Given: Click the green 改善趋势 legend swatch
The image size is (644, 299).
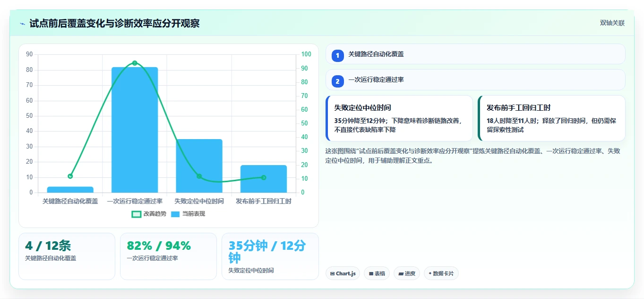Looking at the screenshot, I should pos(136,214).
